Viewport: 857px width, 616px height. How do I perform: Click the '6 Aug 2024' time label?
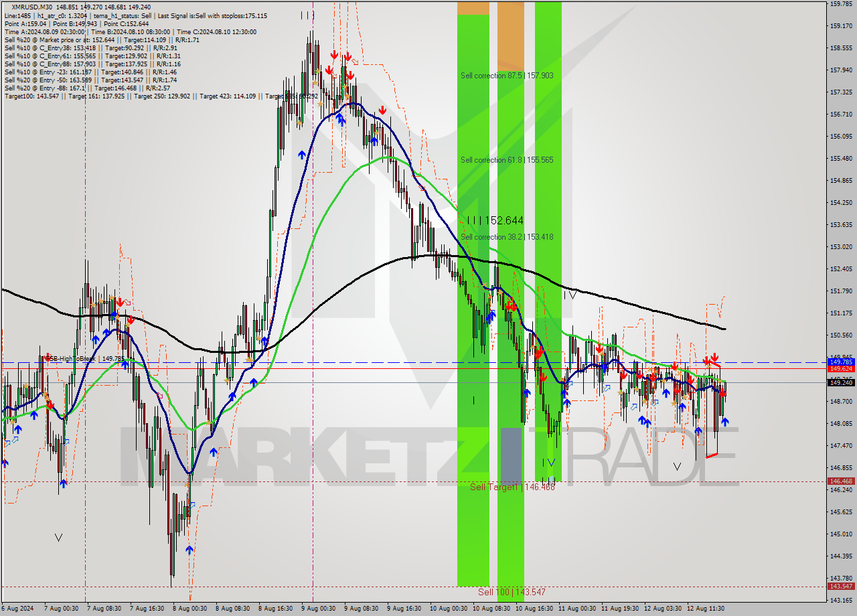pyautogui.click(x=18, y=609)
